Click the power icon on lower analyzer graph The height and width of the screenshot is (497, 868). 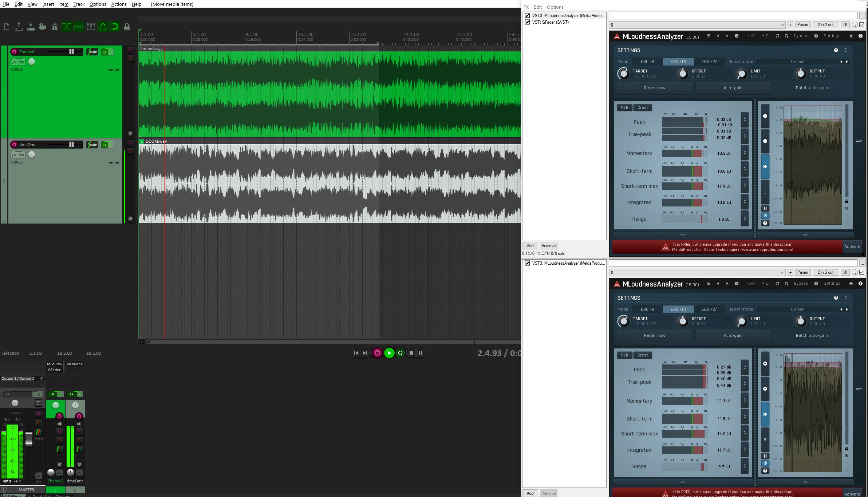pyautogui.click(x=765, y=463)
